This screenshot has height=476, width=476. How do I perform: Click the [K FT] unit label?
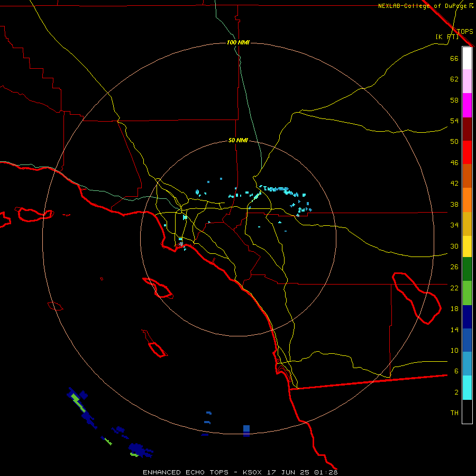point(447,36)
